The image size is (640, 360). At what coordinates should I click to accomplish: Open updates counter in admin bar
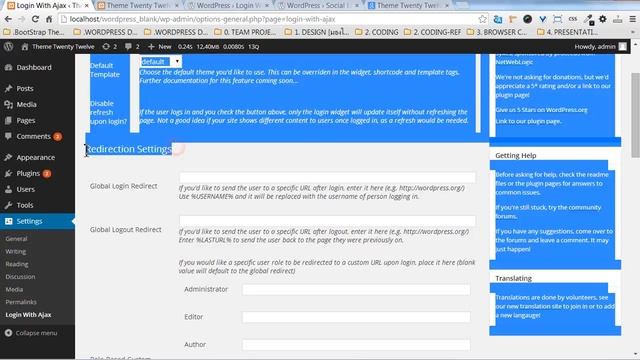109,47
